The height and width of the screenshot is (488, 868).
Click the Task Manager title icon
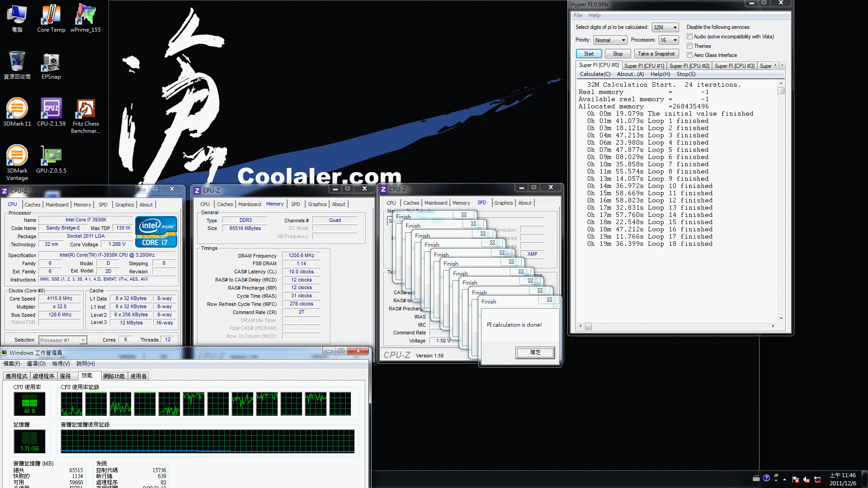[x=5, y=353]
